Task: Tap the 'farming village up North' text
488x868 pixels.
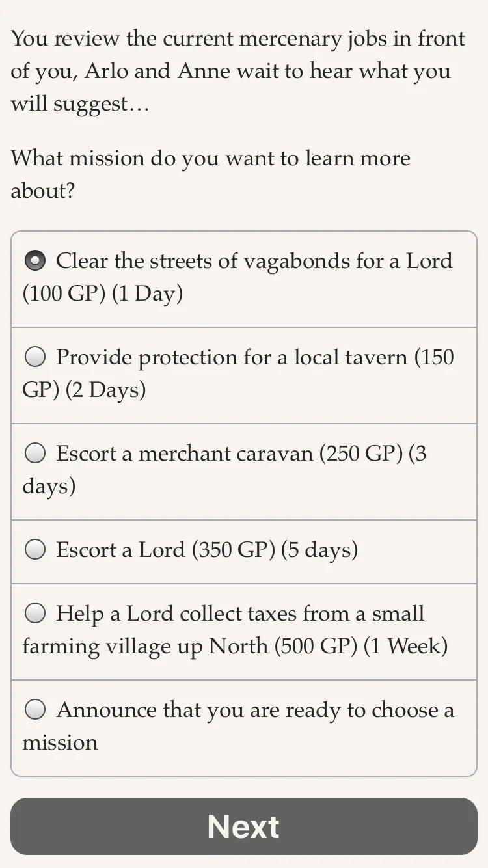Action: point(145,646)
